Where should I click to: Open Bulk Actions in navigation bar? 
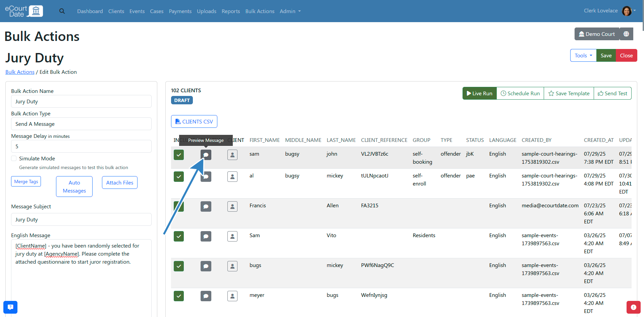(x=260, y=11)
